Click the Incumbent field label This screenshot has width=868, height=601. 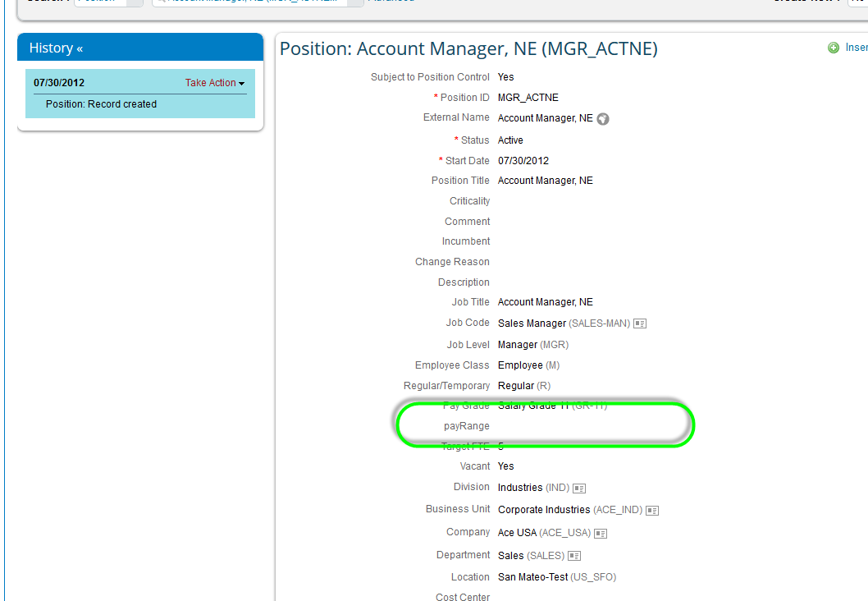pyautogui.click(x=465, y=241)
